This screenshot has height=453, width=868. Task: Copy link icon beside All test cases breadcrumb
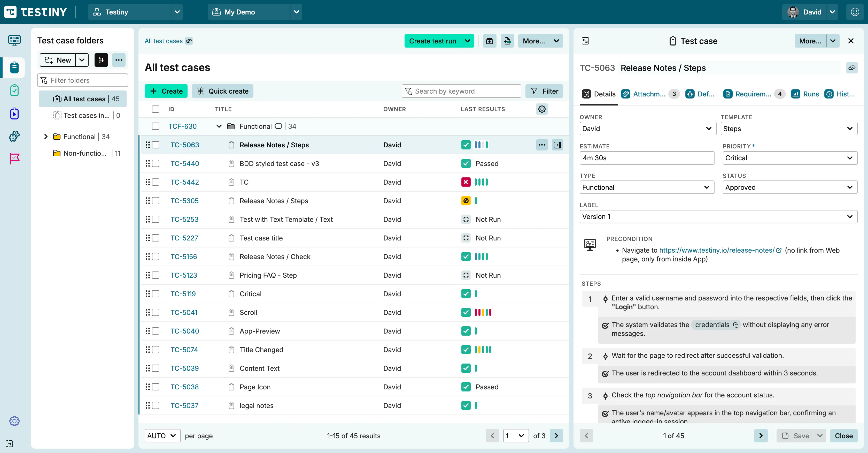pyautogui.click(x=189, y=41)
